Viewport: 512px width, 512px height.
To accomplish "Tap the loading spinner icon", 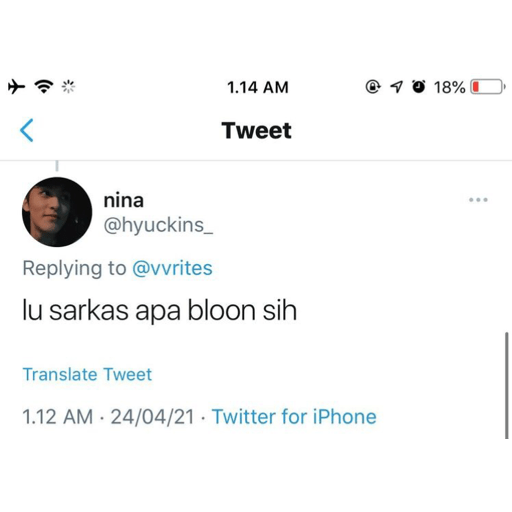I will point(68,87).
